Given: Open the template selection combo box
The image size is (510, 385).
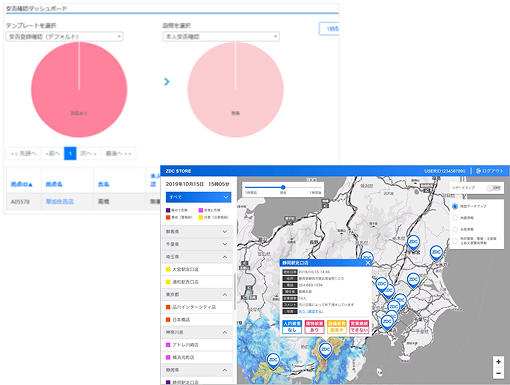Looking at the screenshot, I should click(65, 37).
